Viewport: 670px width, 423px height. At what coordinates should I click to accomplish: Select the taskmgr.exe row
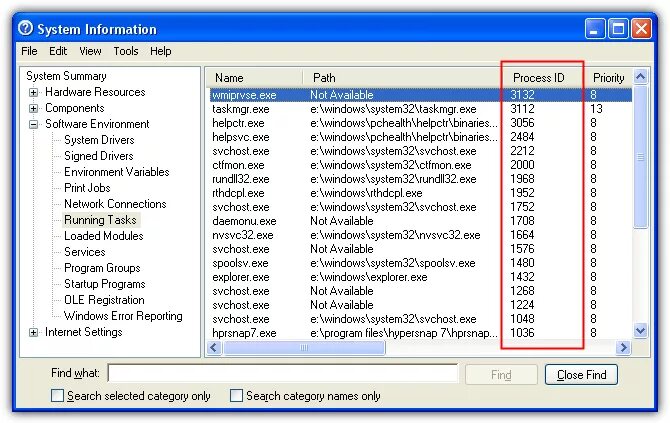[420, 109]
